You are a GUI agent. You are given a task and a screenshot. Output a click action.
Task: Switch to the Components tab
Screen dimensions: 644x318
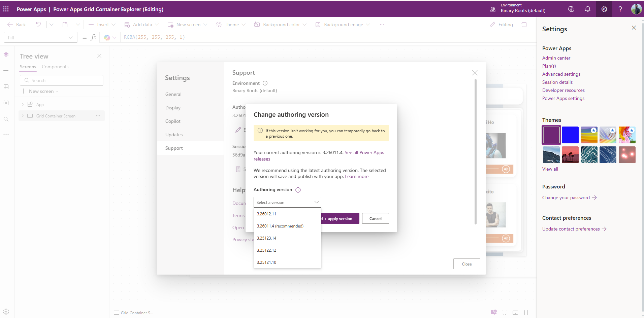pos(55,67)
